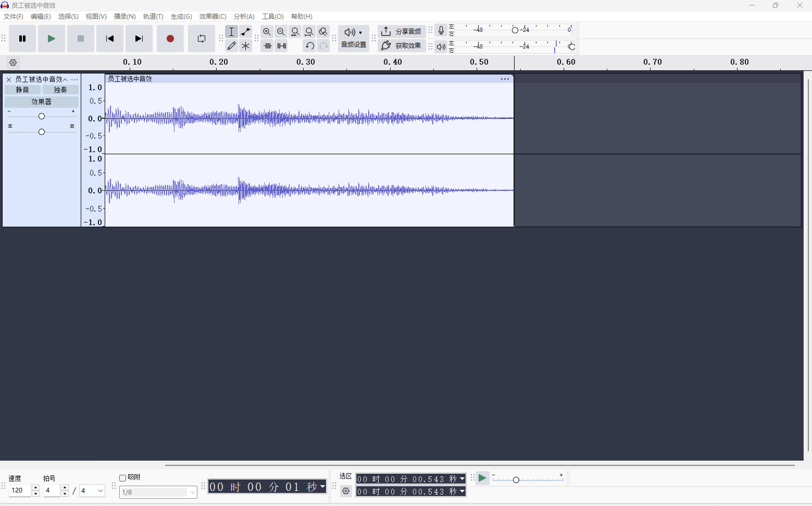Open selection start time format dropdown
Image resolution: width=812 pixels, height=506 pixels.
click(463, 479)
